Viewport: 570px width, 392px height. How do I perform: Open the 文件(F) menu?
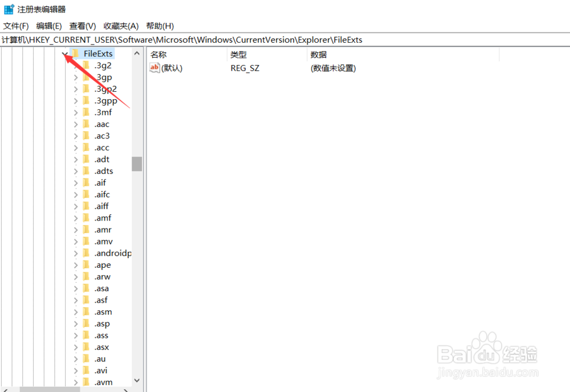15,26
